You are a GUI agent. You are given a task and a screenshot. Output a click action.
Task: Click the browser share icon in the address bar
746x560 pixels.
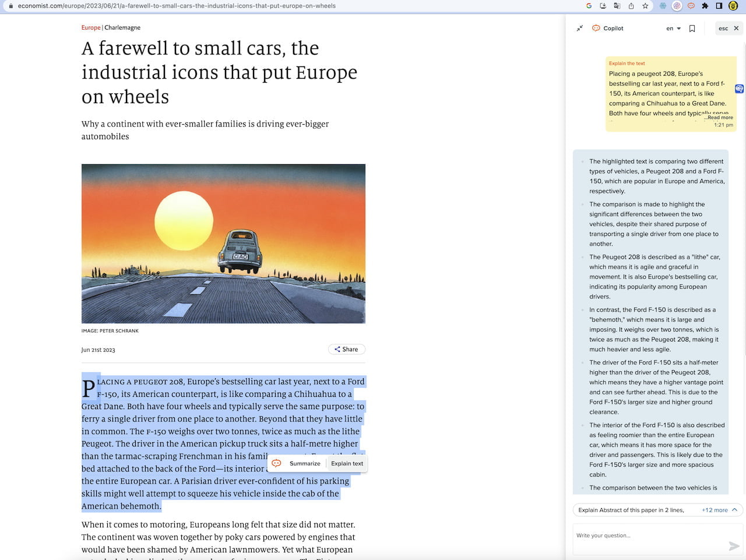(x=631, y=6)
